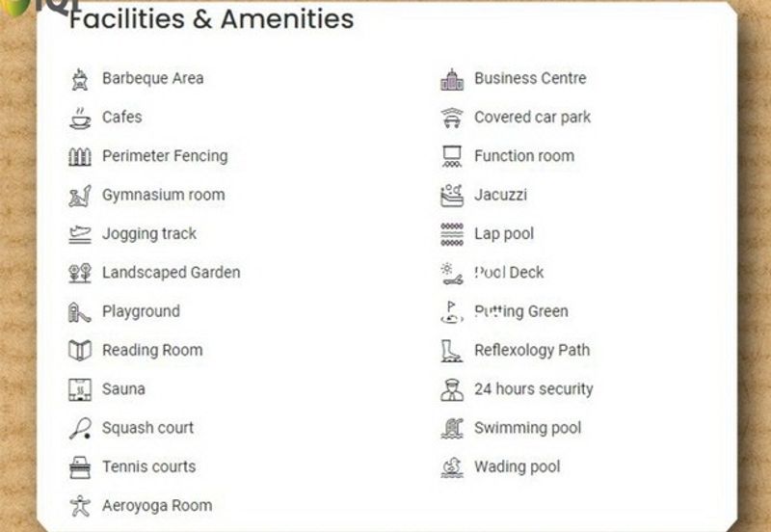Viewport: 771px width, 532px height.
Task: Click the Covered car park icon
Action: click(452, 118)
